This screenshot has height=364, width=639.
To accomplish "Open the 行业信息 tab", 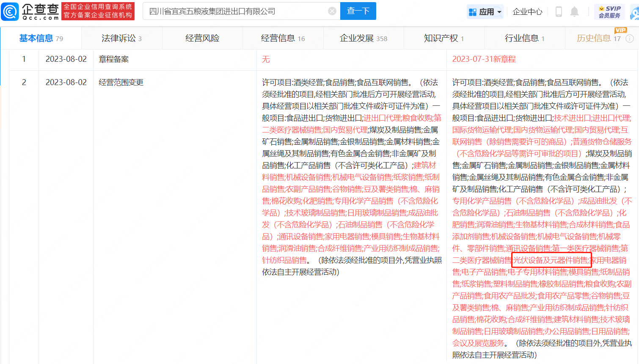I will click(524, 39).
